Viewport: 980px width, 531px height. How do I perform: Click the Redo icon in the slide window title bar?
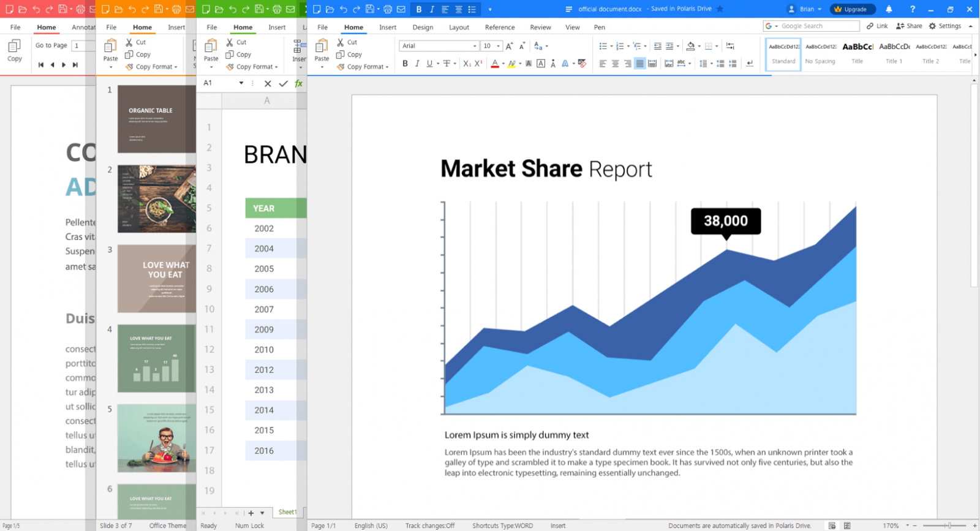point(145,9)
